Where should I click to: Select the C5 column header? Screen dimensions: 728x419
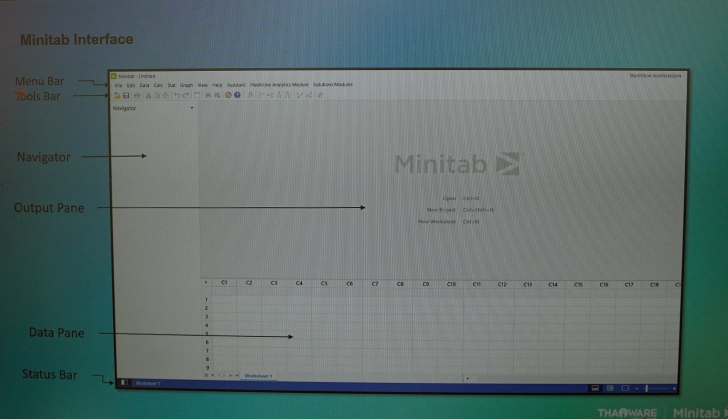pos(324,283)
